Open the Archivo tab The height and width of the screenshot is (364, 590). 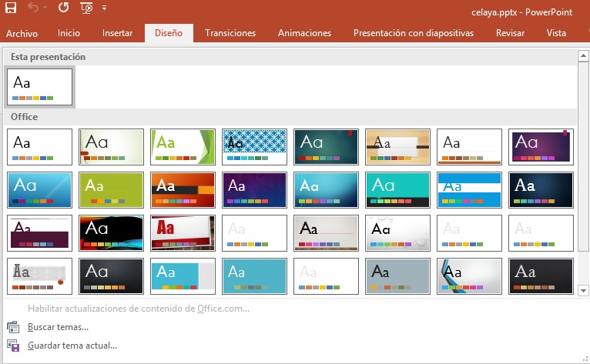(22, 33)
